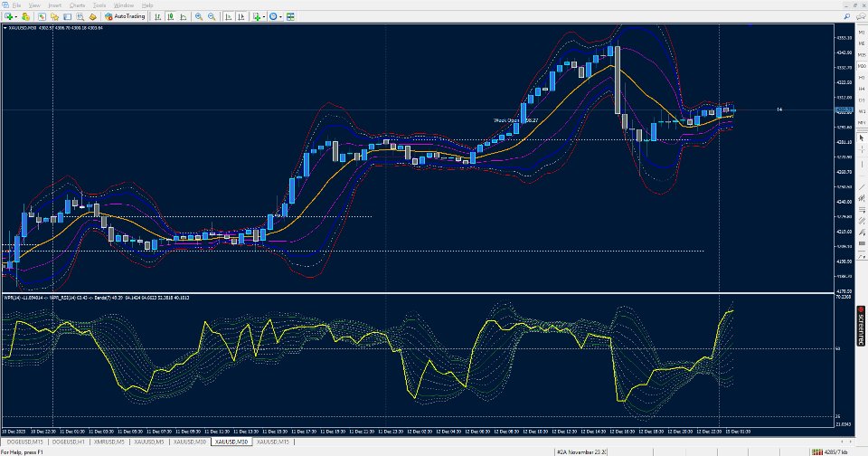Switch to the XMRUSD,M5 chart tab

(x=109, y=442)
